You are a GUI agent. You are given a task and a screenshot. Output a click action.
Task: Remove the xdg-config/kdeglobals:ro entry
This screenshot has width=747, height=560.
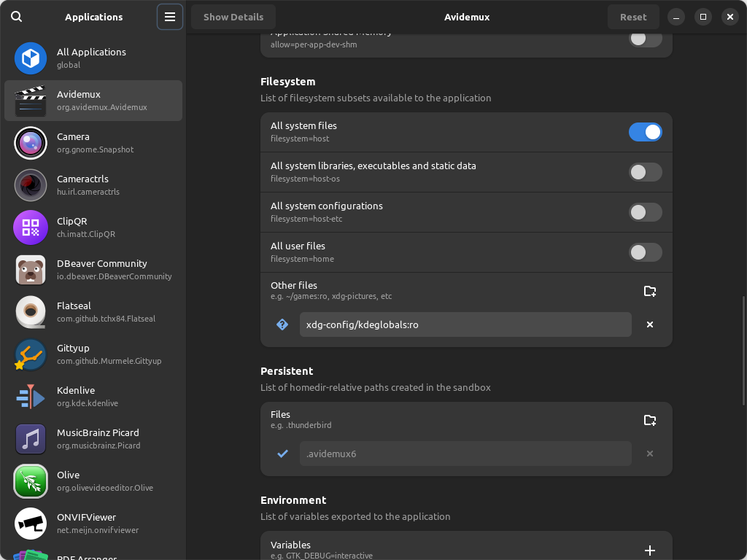[649, 324]
